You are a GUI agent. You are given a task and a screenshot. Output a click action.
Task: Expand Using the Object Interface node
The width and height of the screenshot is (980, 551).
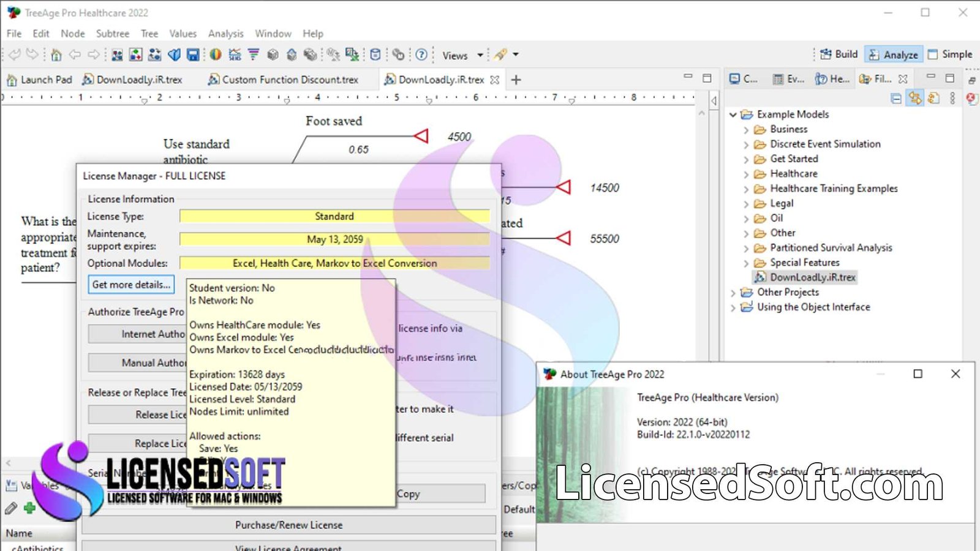pyautogui.click(x=733, y=307)
